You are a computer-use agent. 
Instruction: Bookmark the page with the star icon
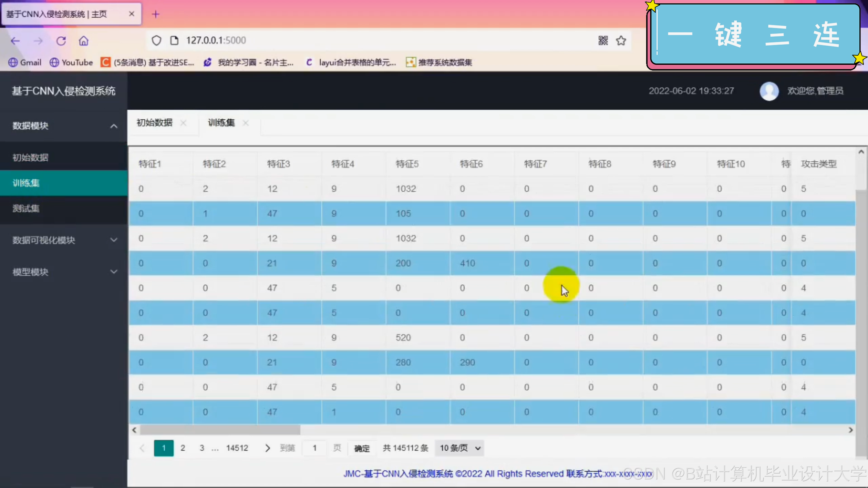621,40
